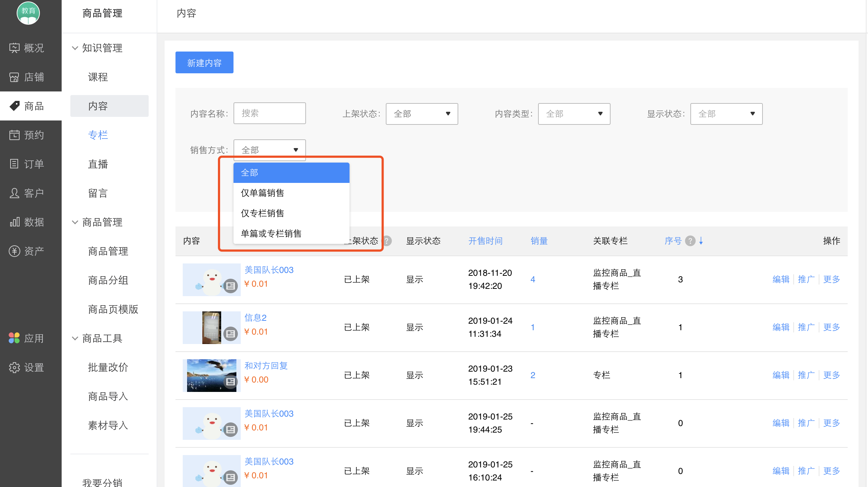Open the 订单 orders icon in sidebar
The height and width of the screenshot is (487, 868).
tap(14, 164)
